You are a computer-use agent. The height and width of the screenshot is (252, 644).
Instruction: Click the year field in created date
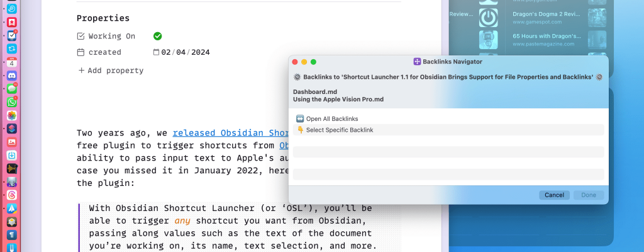pos(201,52)
